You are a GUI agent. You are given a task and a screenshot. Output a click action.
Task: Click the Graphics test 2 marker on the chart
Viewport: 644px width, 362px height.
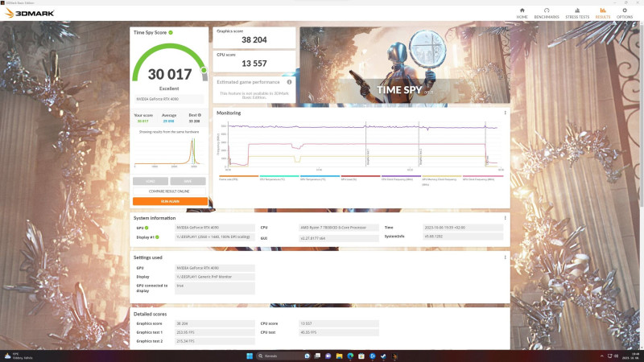click(x=419, y=144)
